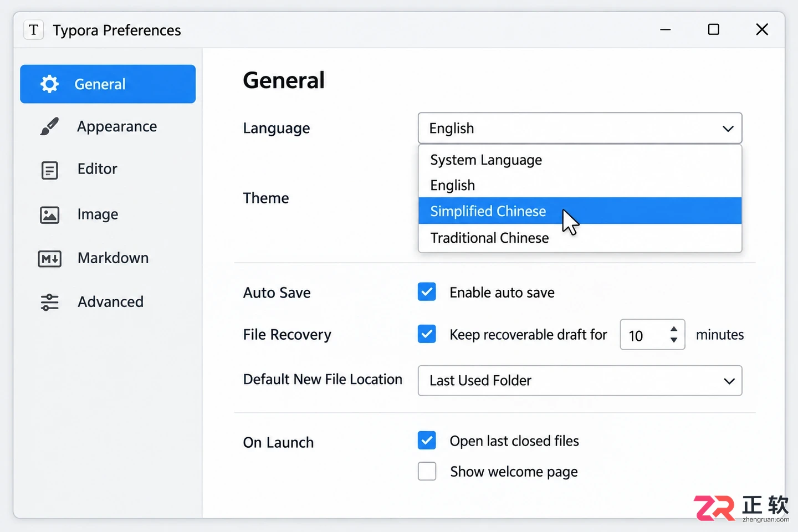This screenshot has width=798, height=532.
Task: Click the gear icon beside General
Action: [49, 84]
